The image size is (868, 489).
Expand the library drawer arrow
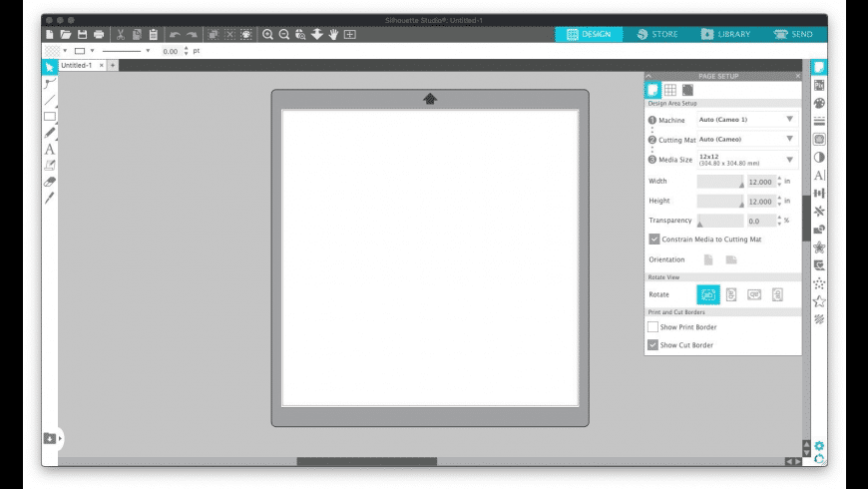pos(60,439)
